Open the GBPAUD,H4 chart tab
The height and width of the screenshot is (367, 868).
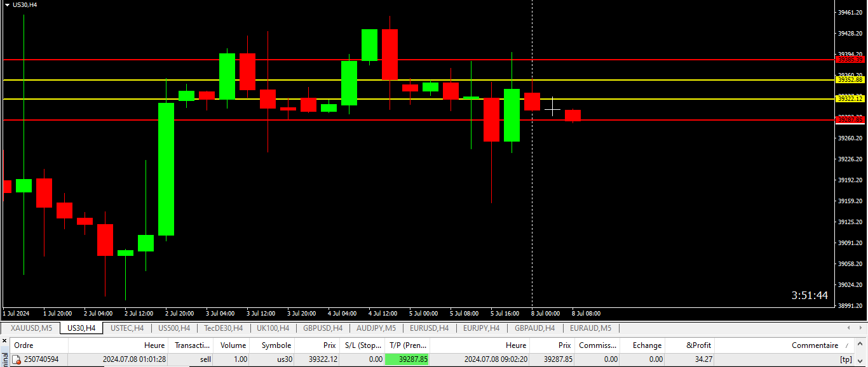coord(534,328)
